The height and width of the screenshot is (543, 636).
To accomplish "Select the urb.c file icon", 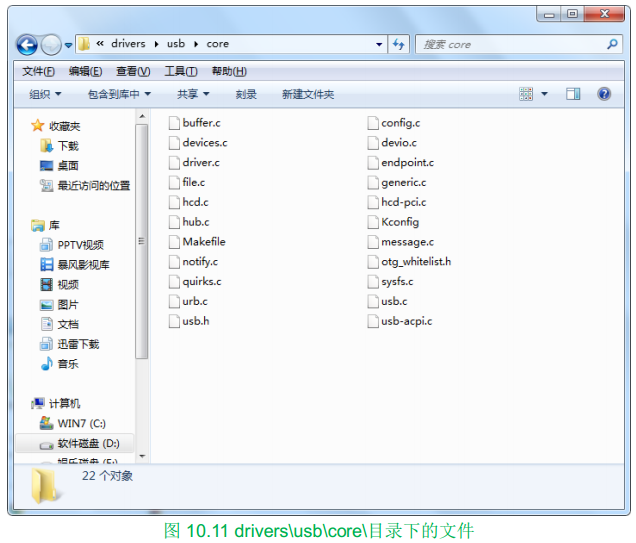I will 174,301.
